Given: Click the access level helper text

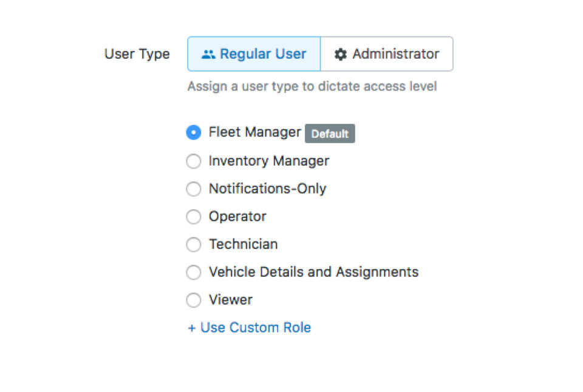Looking at the screenshot, I should click(312, 86).
